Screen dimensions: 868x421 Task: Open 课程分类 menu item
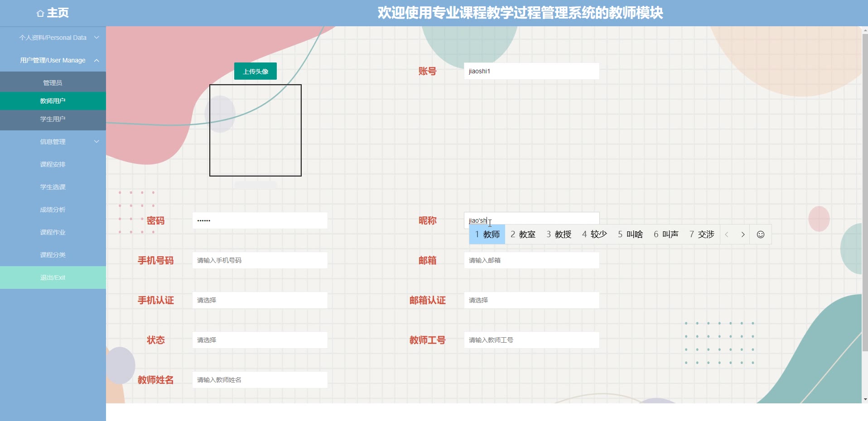pos(53,255)
